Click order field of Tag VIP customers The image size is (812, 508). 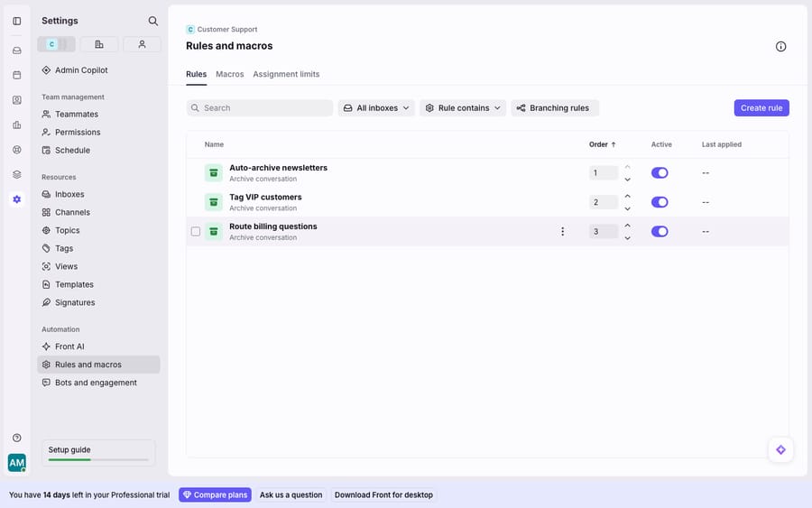(x=604, y=202)
